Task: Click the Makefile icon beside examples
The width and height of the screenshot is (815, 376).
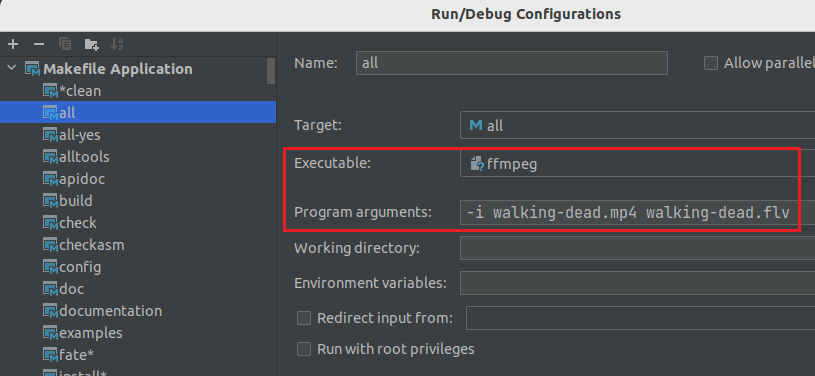Action: (x=50, y=333)
